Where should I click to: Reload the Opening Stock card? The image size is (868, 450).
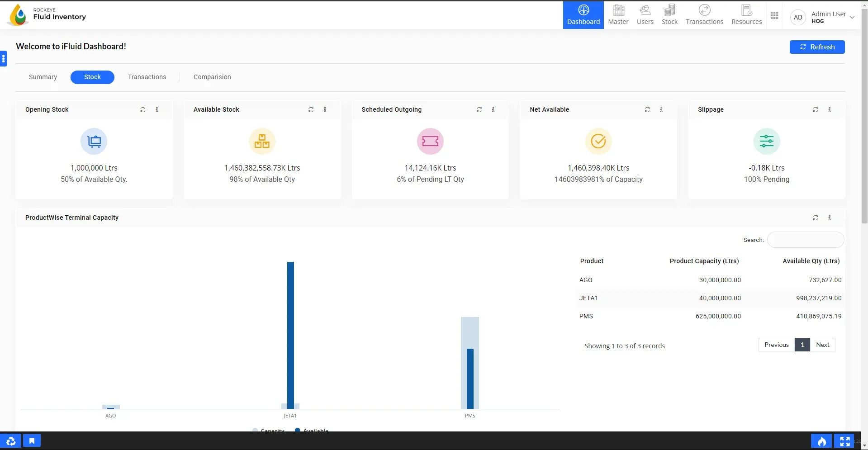pyautogui.click(x=143, y=110)
